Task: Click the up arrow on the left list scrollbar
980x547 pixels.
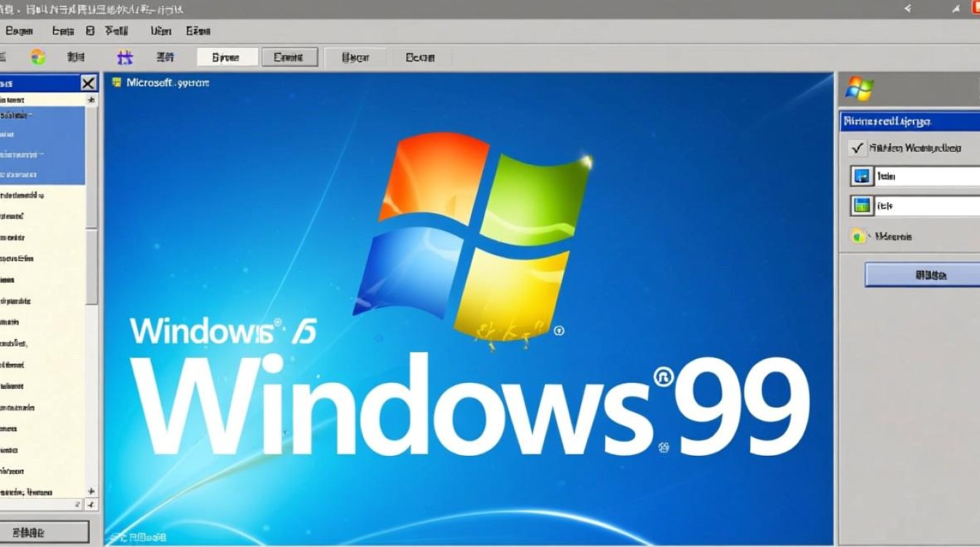Action: (92, 100)
